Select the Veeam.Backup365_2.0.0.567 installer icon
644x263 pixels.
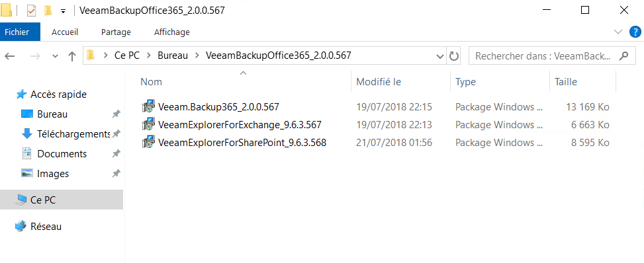[148, 106]
